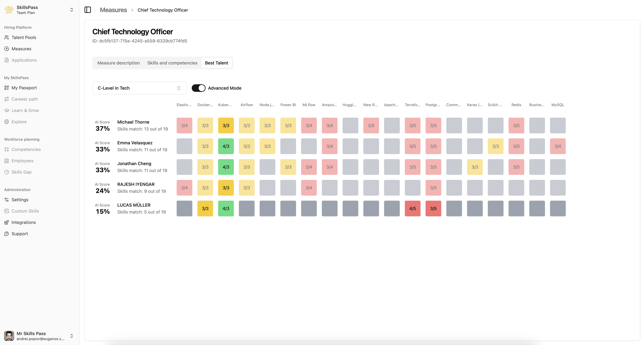This screenshot has height=345, width=644.
Task: Click the Measures gauge icon in sidebar
Action: pyautogui.click(x=7, y=49)
